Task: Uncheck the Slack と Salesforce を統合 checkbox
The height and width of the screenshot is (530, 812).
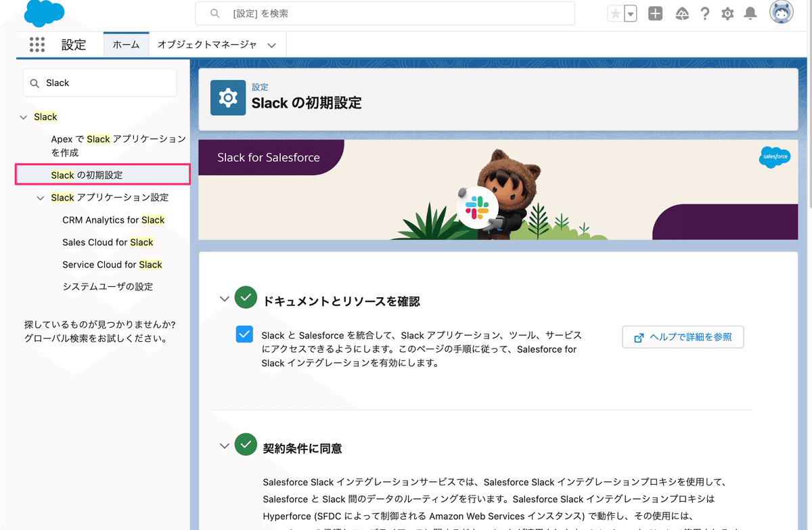Action: (x=244, y=334)
